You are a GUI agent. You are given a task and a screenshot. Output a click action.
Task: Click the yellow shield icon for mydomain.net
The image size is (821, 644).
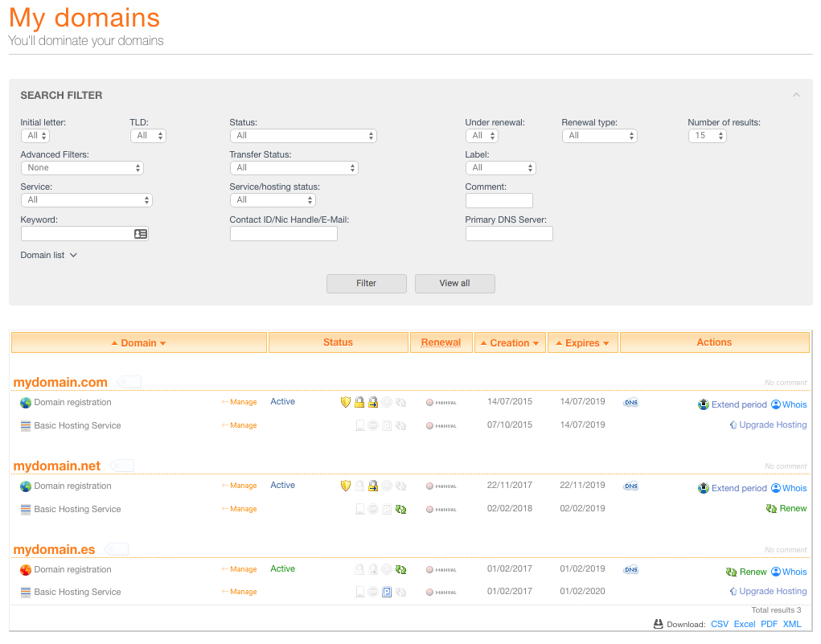[346, 486]
